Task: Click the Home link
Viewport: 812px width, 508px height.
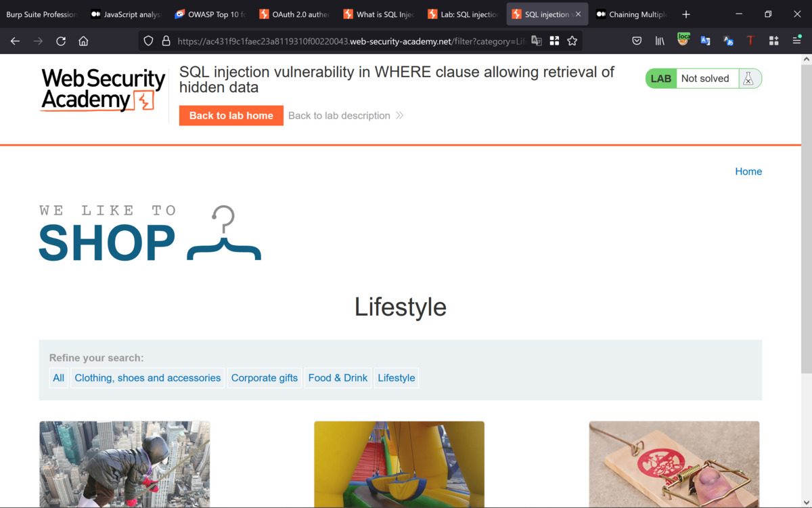Action: click(748, 171)
